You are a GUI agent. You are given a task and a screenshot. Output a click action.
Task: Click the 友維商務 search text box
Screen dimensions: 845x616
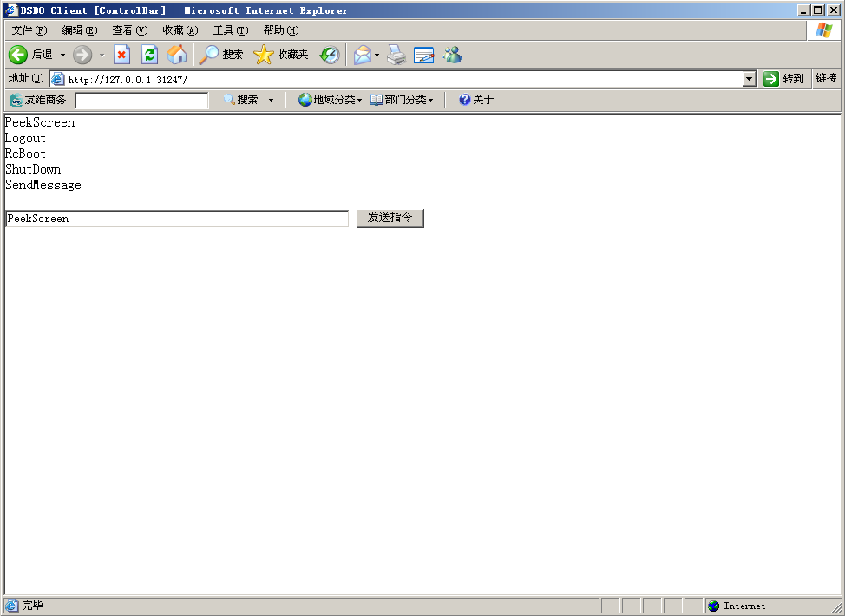[x=141, y=101]
